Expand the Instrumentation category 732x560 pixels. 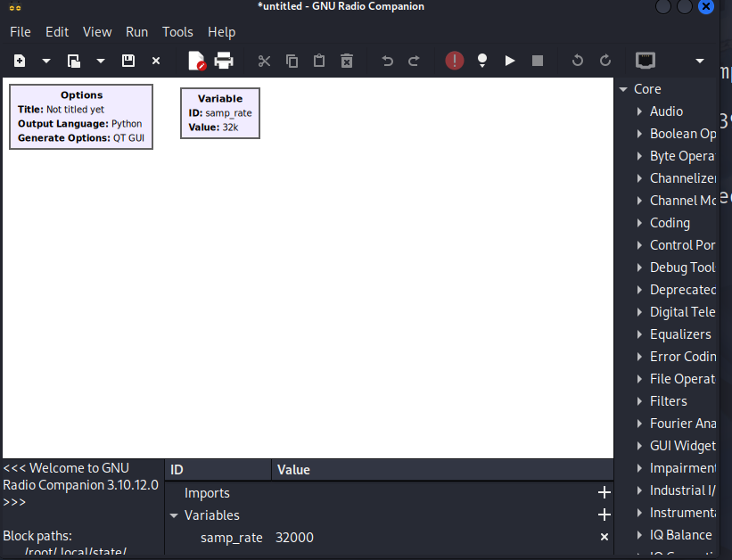pos(639,513)
